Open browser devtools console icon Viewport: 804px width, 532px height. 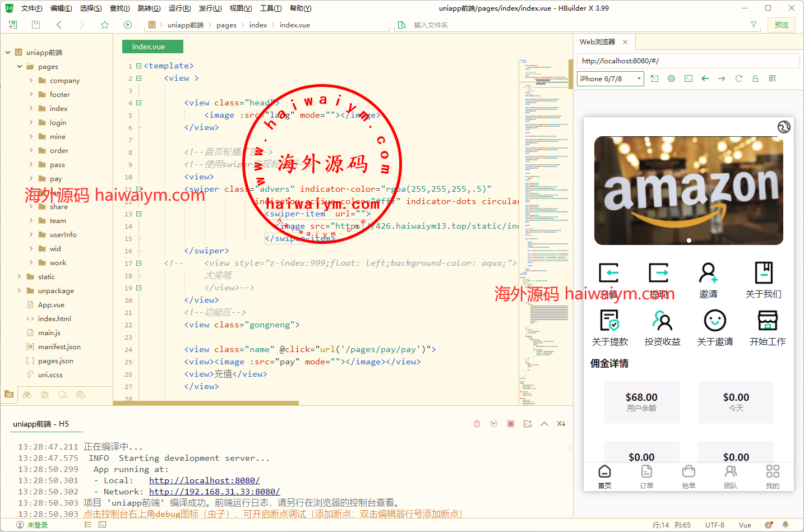(x=689, y=78)
